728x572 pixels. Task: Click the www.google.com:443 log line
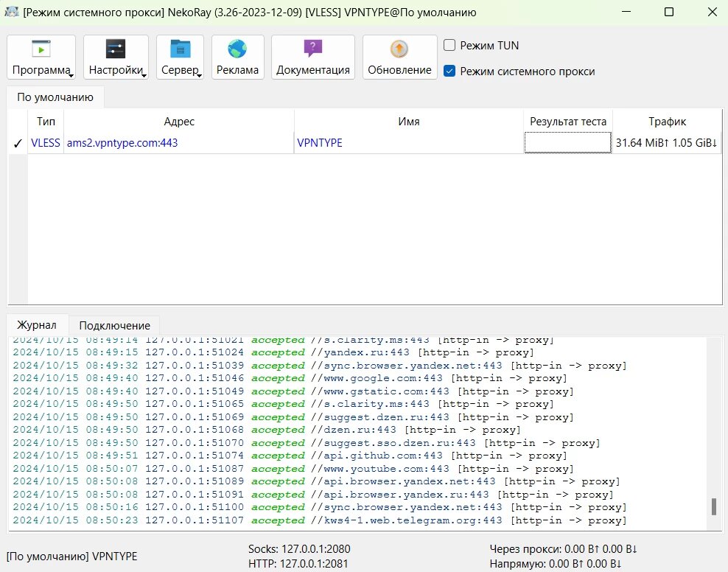coord(290,378)
